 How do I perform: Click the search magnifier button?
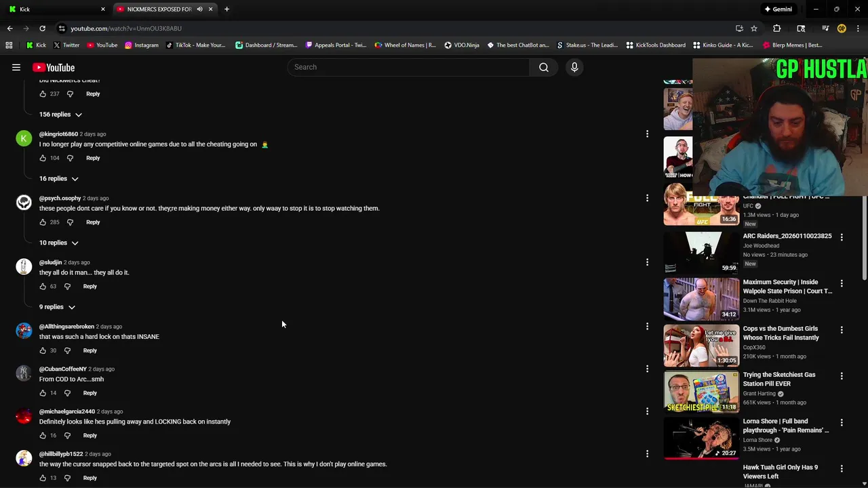543,67
